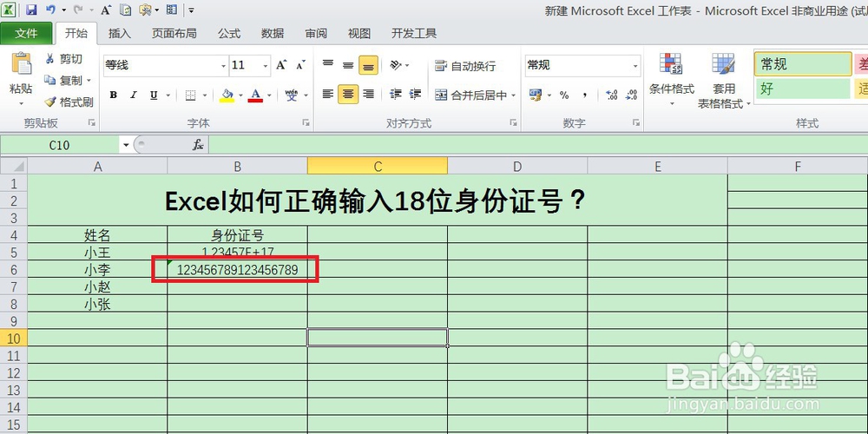Click the text orientation icon
Image resolution: width=868 pixels, height=434 pixels.
(x=395, y=65)
